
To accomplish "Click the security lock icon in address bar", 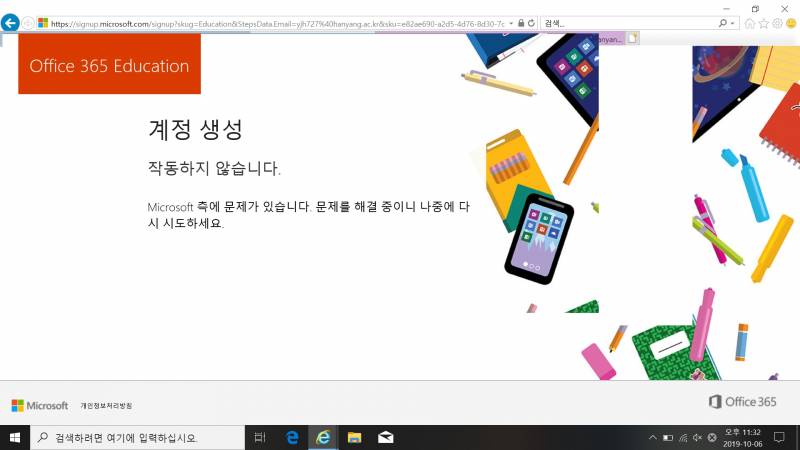I will click(521, 23).
